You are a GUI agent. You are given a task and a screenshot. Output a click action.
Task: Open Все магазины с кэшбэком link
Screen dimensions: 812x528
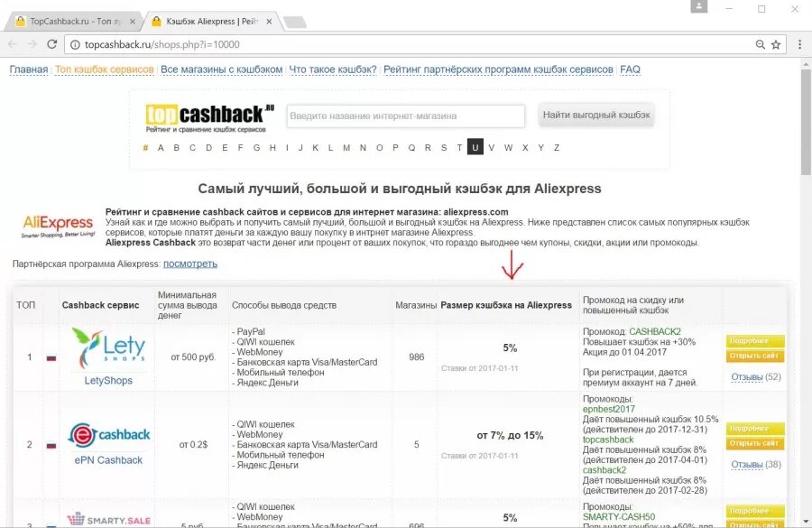click(x=222, y=69)
